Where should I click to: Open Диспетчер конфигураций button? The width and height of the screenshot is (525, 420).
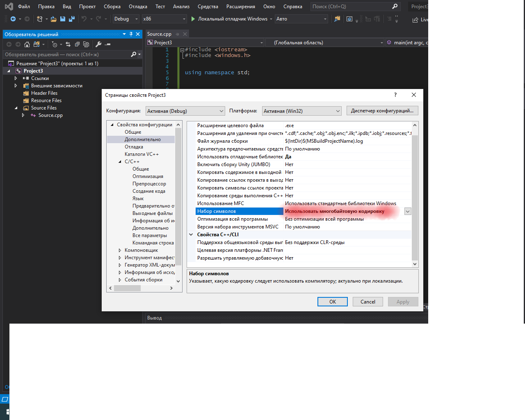pyautogui.click(x=382, y=111)
